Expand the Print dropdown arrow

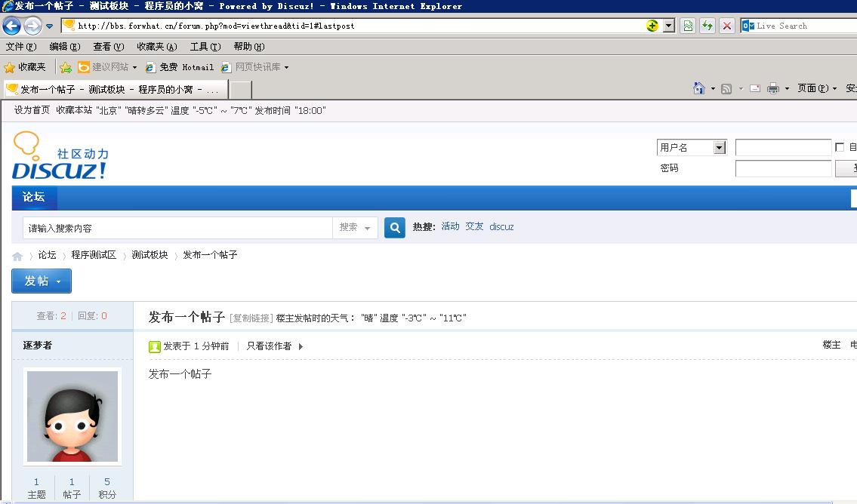(x=787, y=88)
